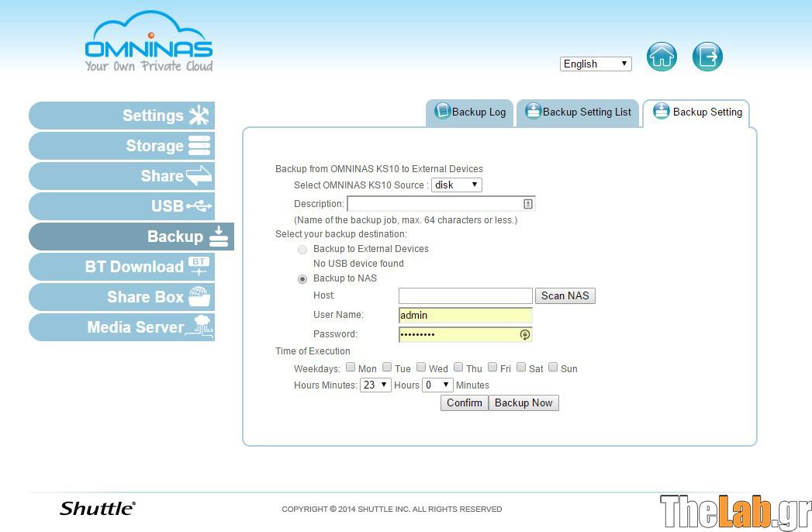Select the Backup Setting tab
The image size is (812, 532).
[696, 112]
